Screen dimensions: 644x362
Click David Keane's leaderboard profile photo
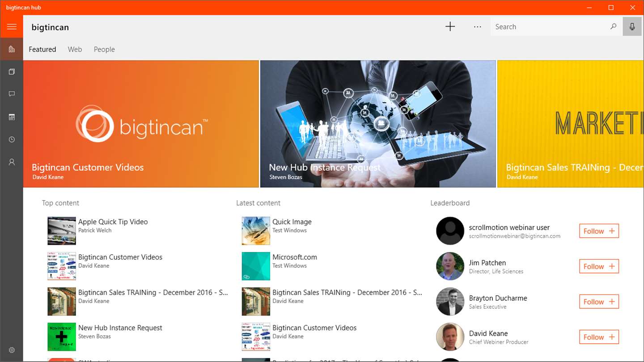450,337
